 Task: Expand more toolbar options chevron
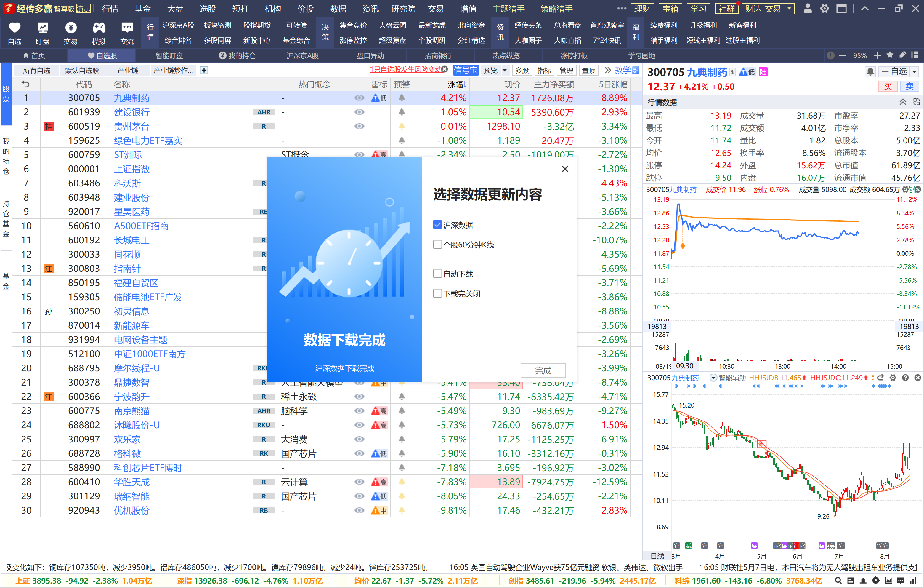point(607,70)
